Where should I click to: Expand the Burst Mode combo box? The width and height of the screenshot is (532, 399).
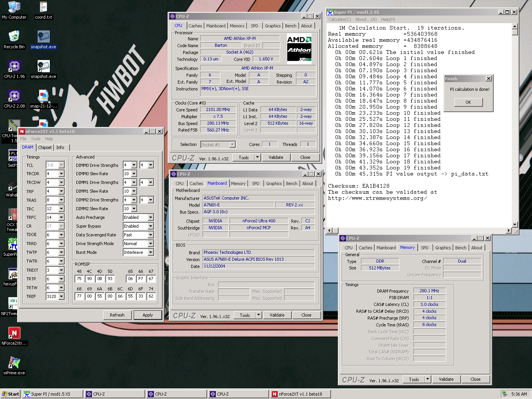click(x=150, y=252)
